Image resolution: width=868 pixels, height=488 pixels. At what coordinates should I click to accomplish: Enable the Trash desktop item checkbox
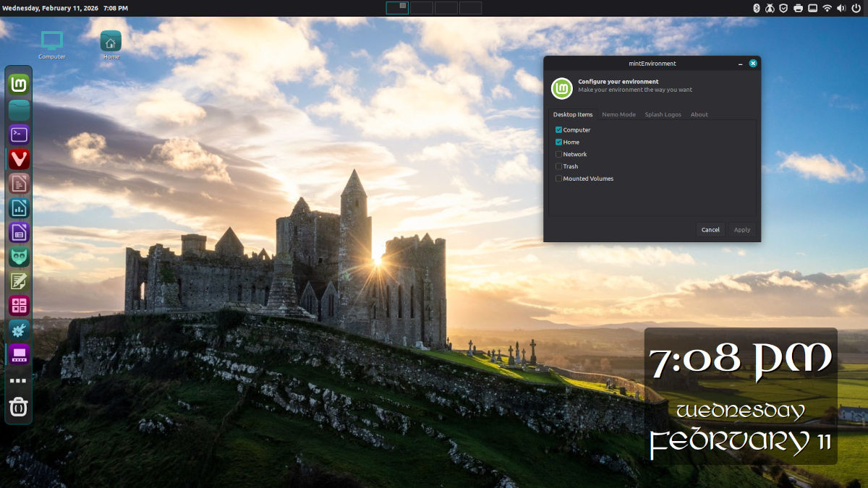[558, 166]
